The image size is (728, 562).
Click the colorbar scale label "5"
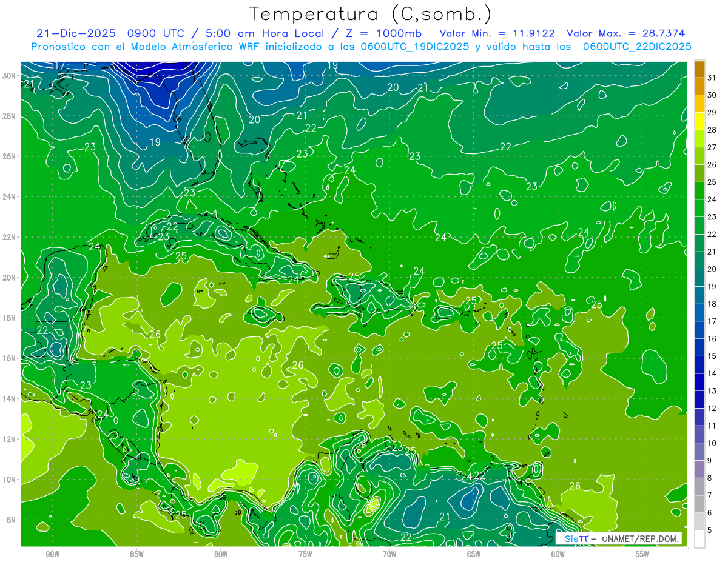(710, 530)
